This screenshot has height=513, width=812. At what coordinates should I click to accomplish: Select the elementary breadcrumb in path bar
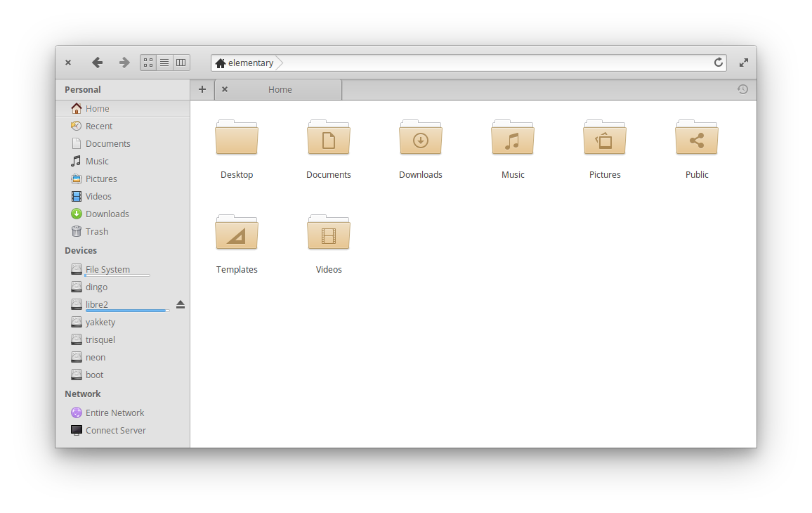point(249,63)
